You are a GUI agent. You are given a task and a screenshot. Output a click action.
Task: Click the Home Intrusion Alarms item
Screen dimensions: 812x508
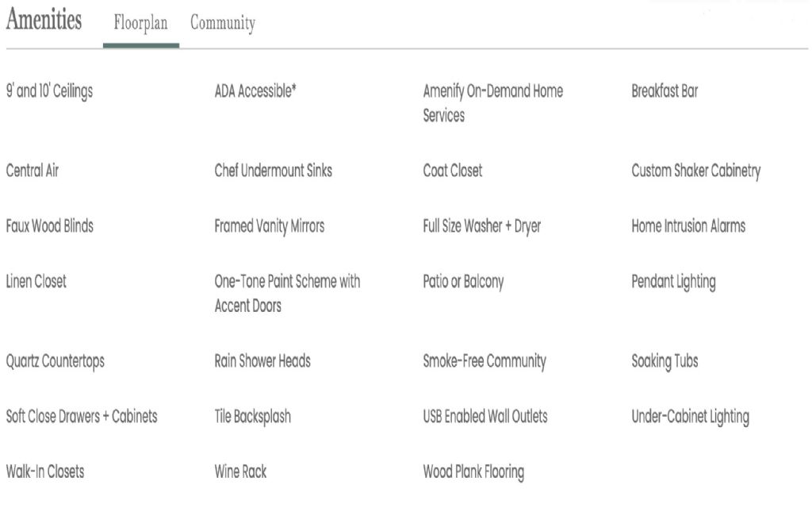pyautogui.click(x=688, y=226)
